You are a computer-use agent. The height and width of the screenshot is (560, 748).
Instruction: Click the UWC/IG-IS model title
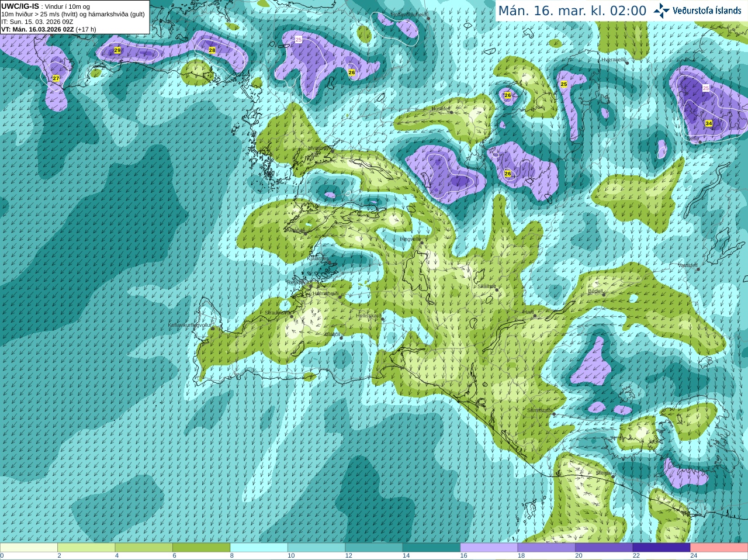pyautogui.click(x=20, y=6)
